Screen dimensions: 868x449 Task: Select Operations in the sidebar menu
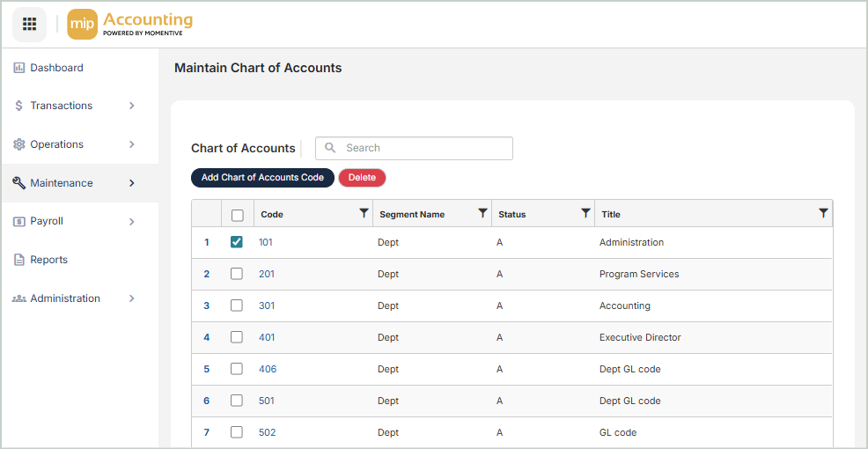(x=56, y=144)
